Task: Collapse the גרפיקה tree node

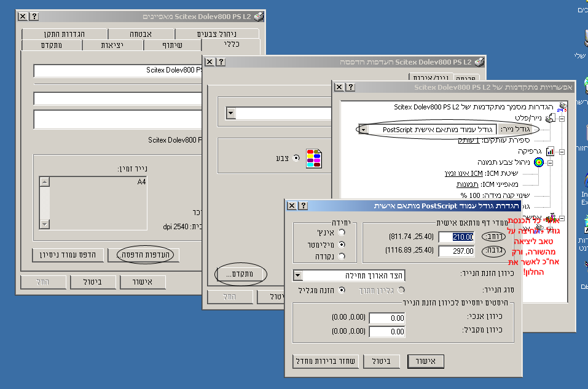Action: (x=562, y=152)
